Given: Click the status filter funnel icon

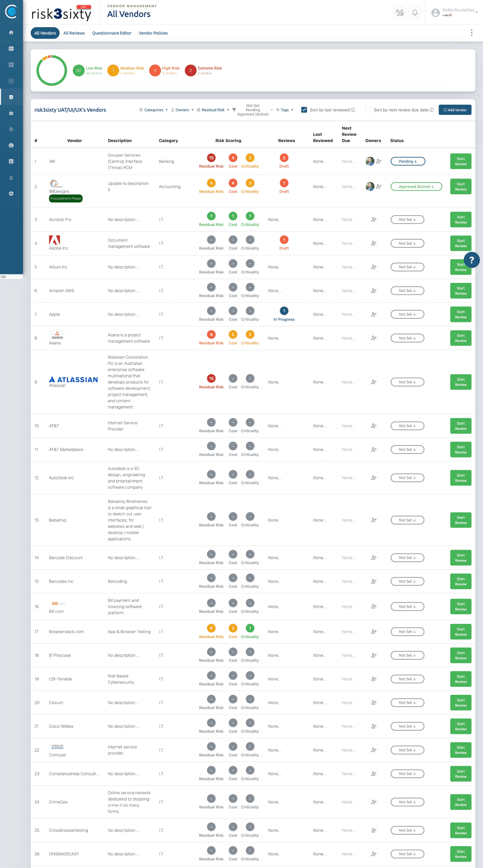Looking at the screenshot, I should 234,110.
